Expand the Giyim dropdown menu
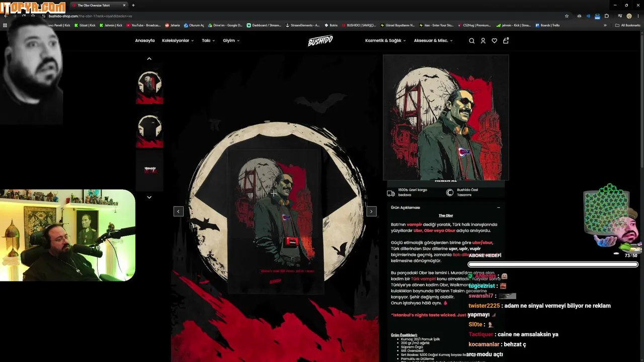The width and height of the screenshot is (644, 362). (231, 41)
